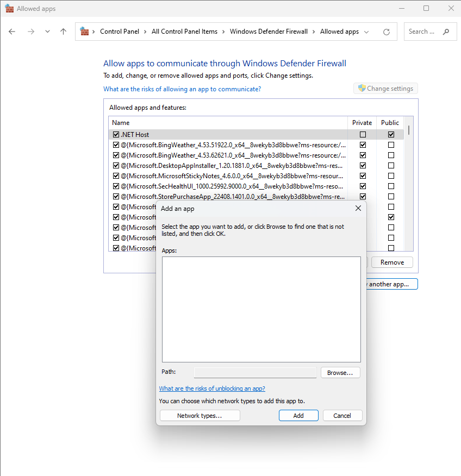Toggle MicrosoftStickyNotes enable checkbox
Viewport: 461px width, 476px height.
(116, 176)
